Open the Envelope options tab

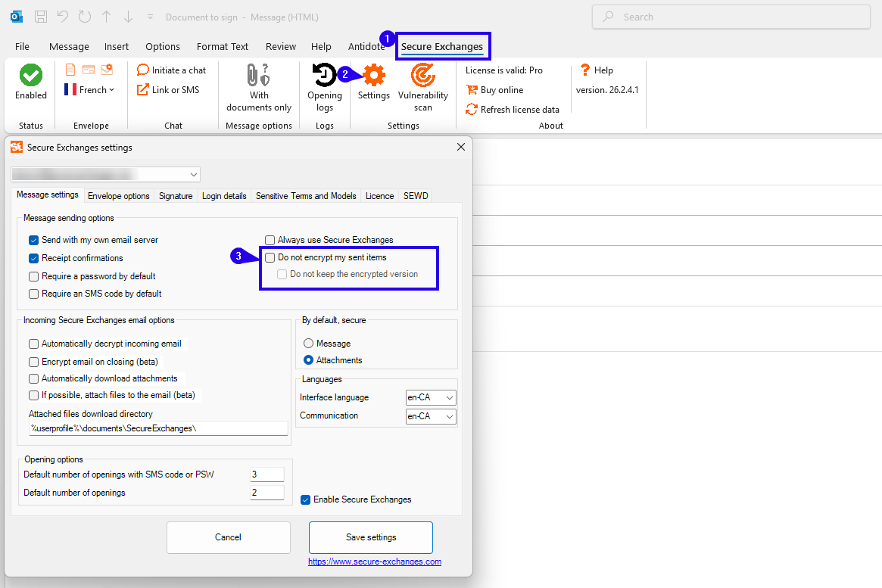119,196
